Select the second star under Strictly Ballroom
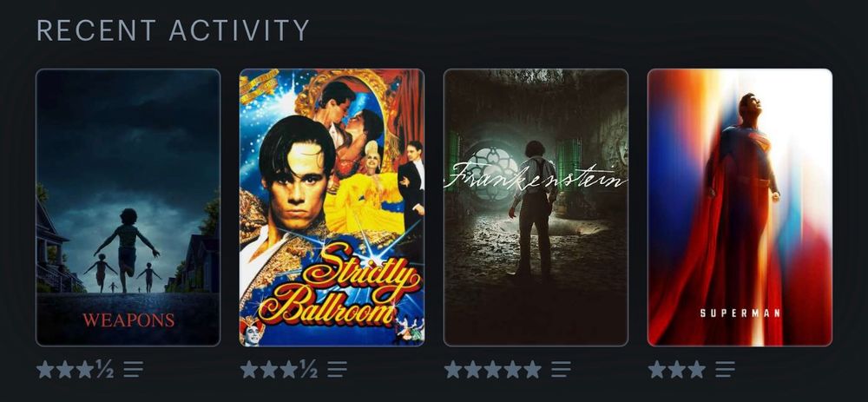 click(x=269, y=369)
